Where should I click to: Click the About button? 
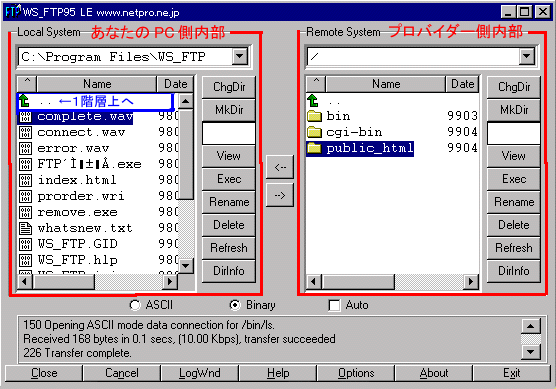pyautogui.click(x=434, y=373)
